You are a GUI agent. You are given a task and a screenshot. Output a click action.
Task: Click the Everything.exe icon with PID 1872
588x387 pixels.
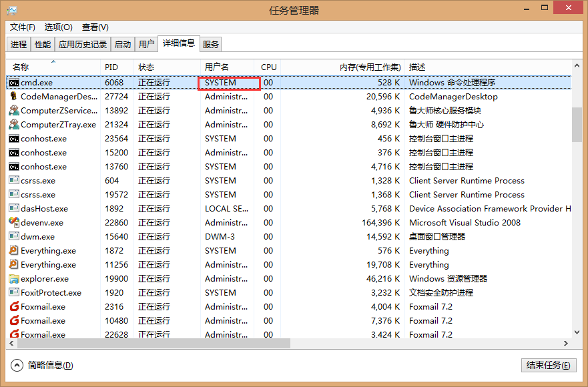point(14,250)
